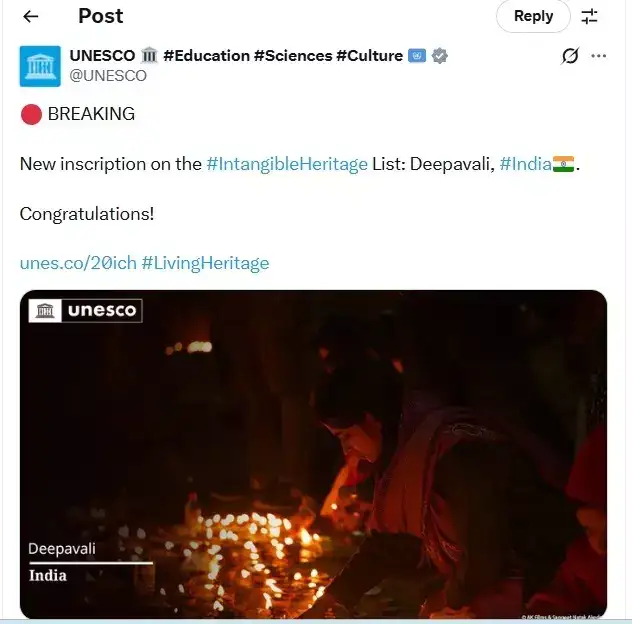Screen dimensions: 632x624
Task: Open the three-dot more options menu
Action: click(599, 56)
